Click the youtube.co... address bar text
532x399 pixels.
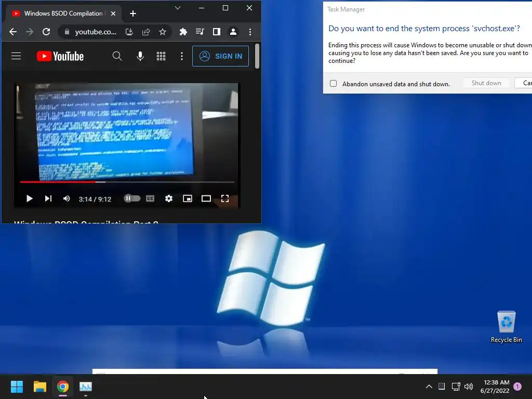[96, 32]
